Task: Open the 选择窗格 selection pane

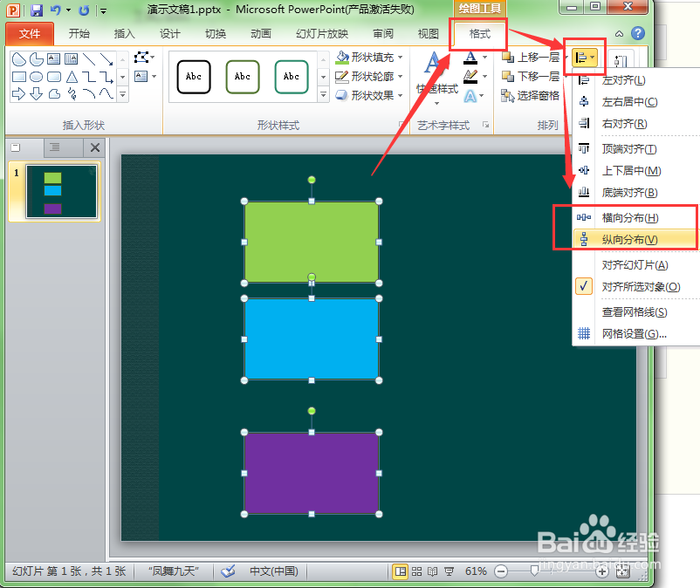Action: click(x=531, y=95)
